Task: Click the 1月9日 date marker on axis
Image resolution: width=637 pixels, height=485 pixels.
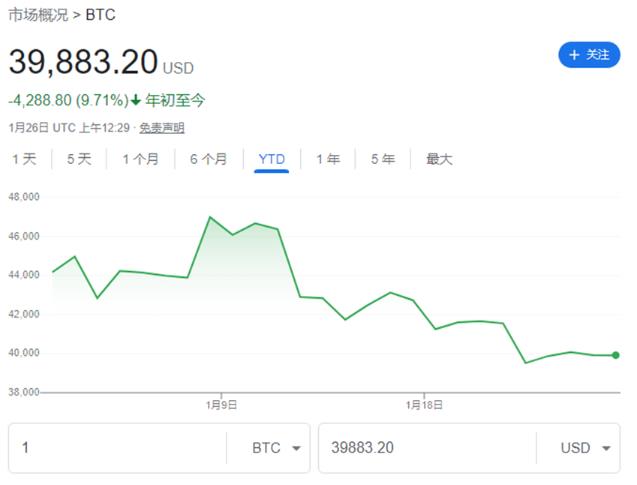Action: click(x=221, y=405)
